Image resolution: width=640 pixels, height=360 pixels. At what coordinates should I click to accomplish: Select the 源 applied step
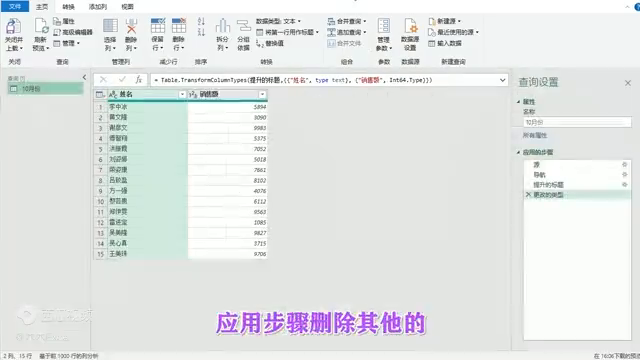(x=578, y=164)
